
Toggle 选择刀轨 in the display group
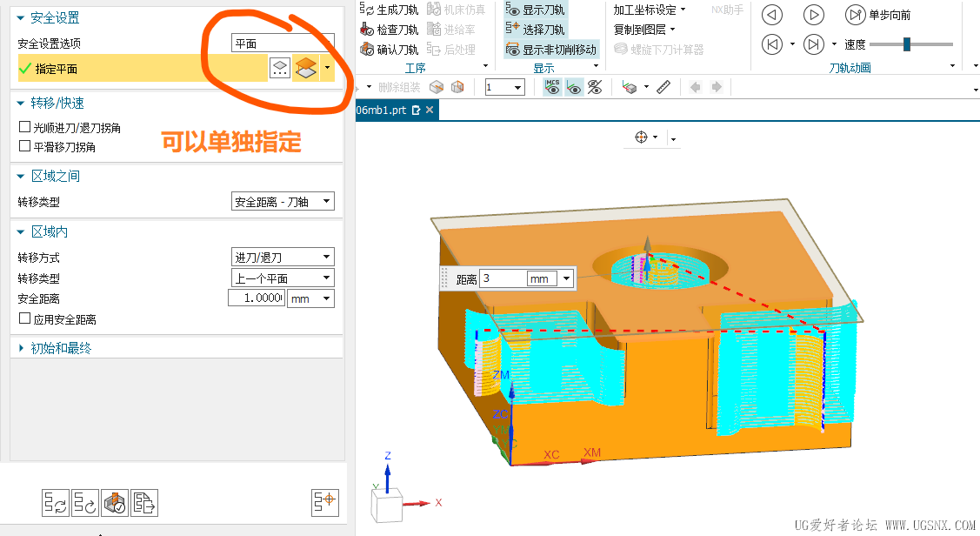click(x=536, y=30)
